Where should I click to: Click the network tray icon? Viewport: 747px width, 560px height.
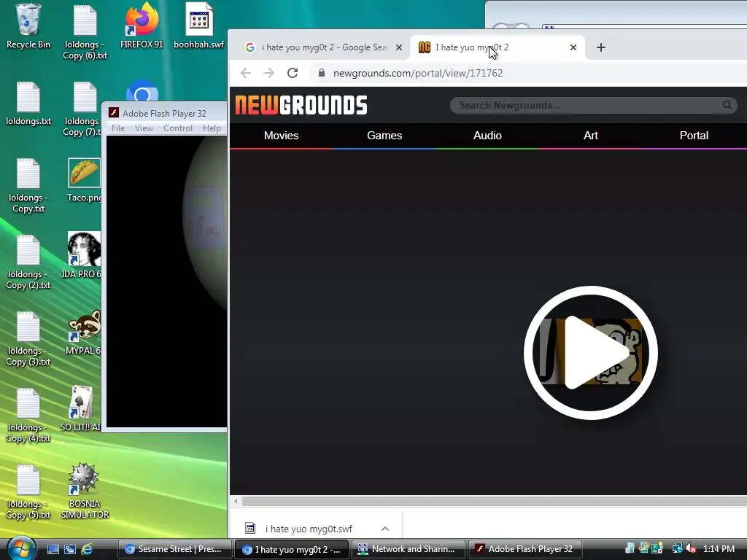click(676, 548)
